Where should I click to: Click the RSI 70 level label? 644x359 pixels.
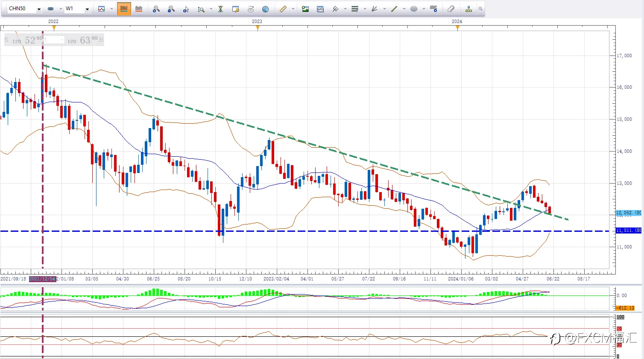619,329
